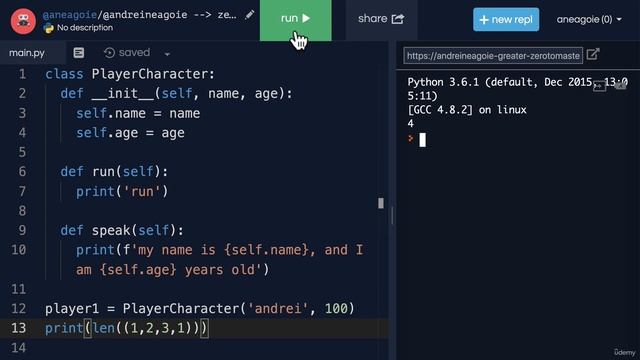Click the empty line 14 in editor

click(216, 348)
